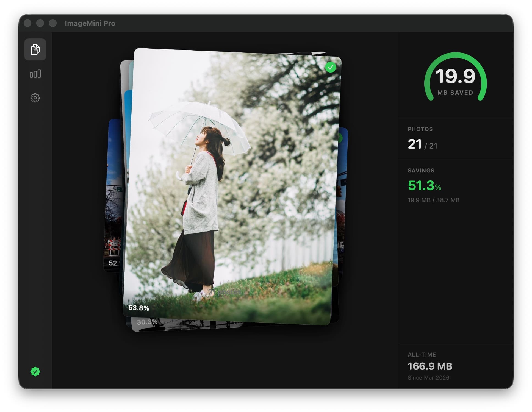Viewport: 532px width, 412px height.
Task: Deselect the umbrella photo via its green checkmark
Action: coord(331,67)
